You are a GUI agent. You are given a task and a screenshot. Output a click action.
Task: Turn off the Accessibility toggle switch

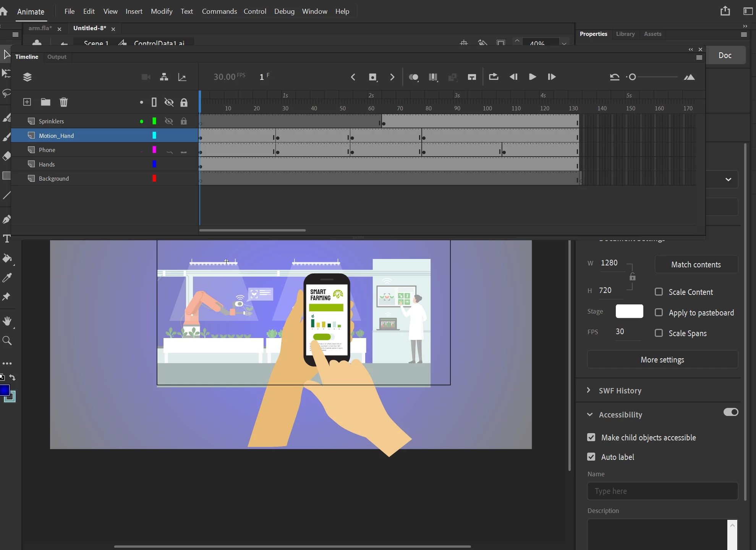tap(730, 412)
